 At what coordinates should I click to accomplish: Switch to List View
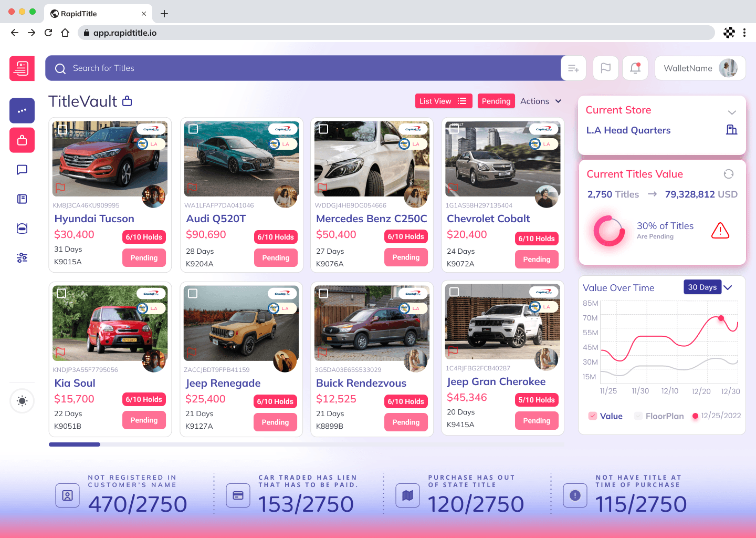(x=443, y=101)
